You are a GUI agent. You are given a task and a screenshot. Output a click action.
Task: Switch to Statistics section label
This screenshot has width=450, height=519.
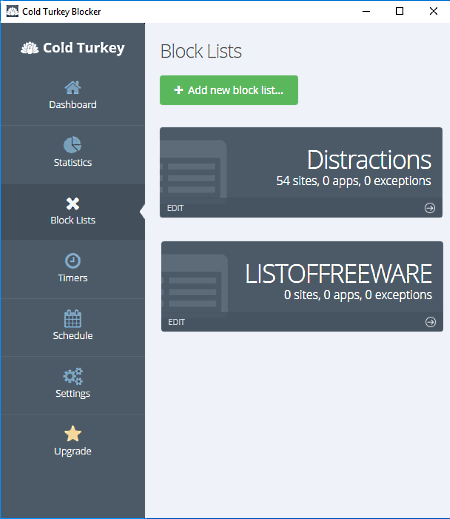tap(73, 162)
